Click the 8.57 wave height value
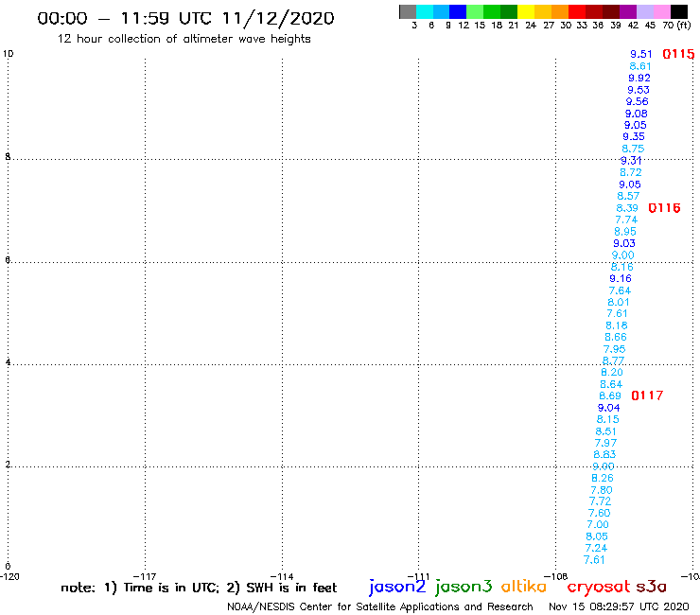 (628, 196)
